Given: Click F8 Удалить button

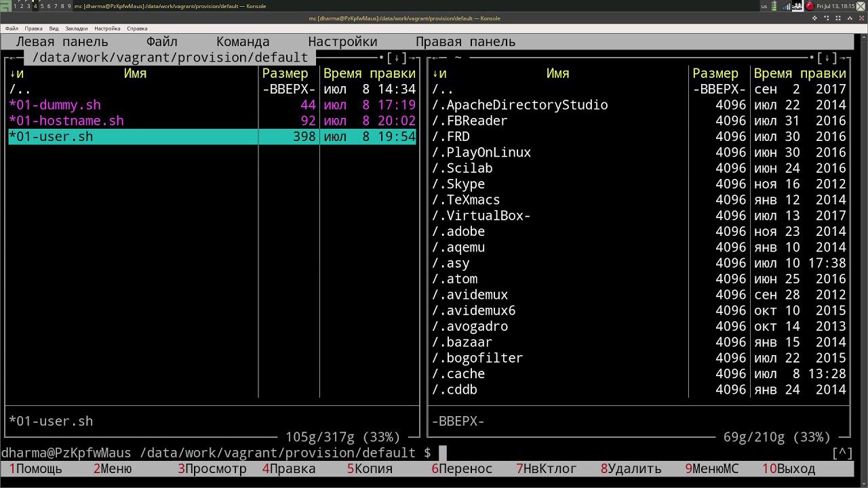Looking at the screenshot, I should click(631, 468).
